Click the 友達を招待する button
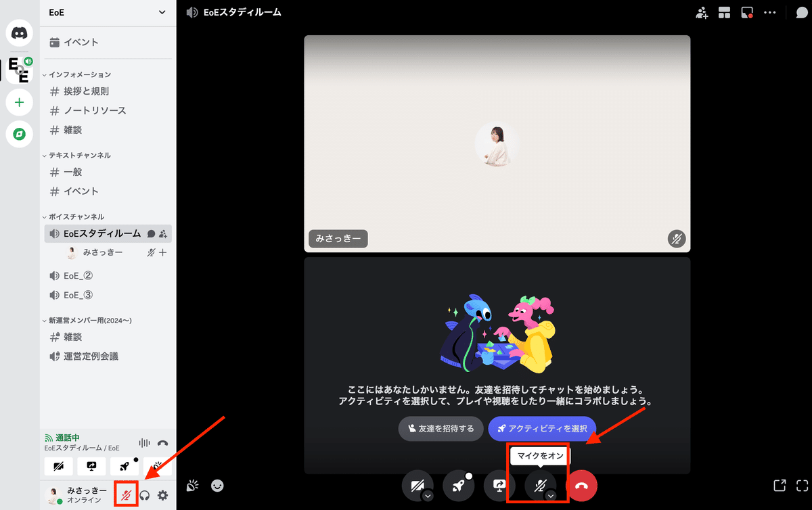The width and height of the screenshot is (812, 510). click(441, 429)
